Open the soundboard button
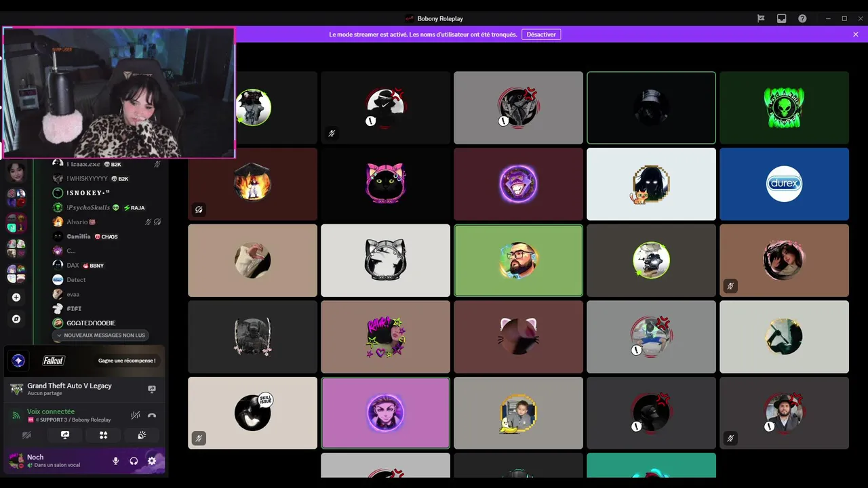This screenshot has width=868, height=488. coord(142,435)
